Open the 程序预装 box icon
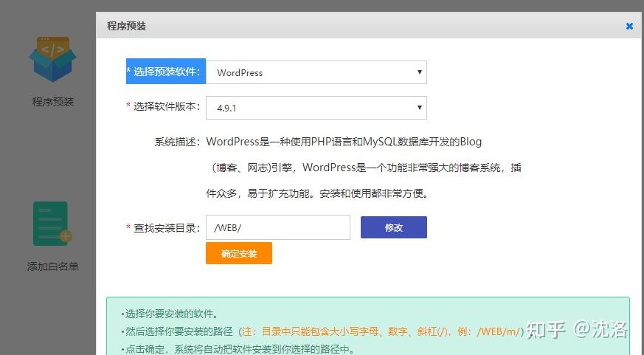Screen dimensions: 644x355 pyautogui.click(x=52, y=59)
